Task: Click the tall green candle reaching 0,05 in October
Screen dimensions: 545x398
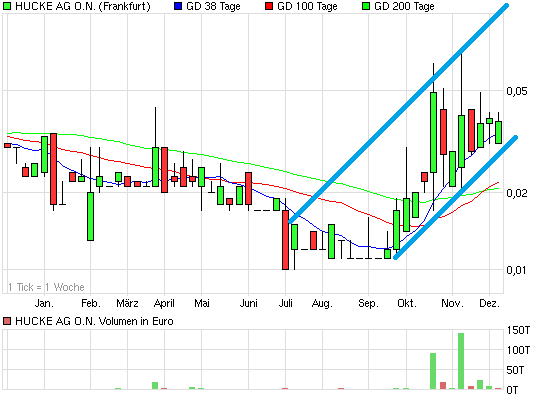Action: click(x=433, y=132)
